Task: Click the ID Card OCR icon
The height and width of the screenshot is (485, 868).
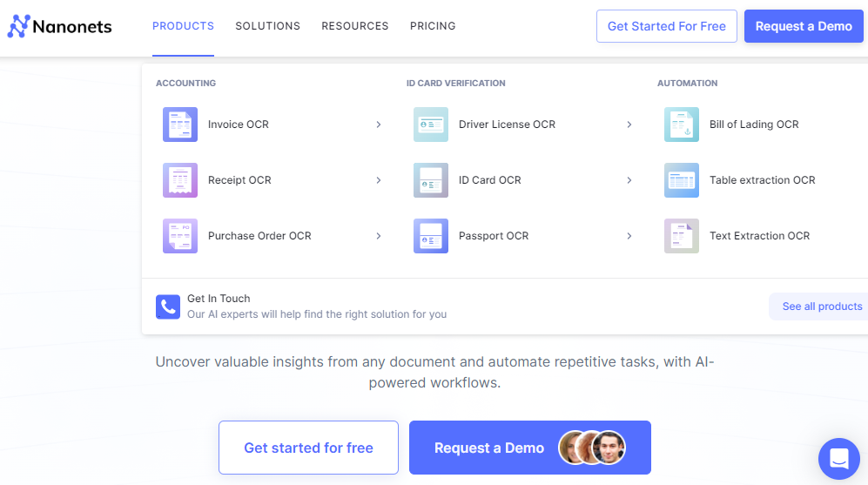Action: 431,180
